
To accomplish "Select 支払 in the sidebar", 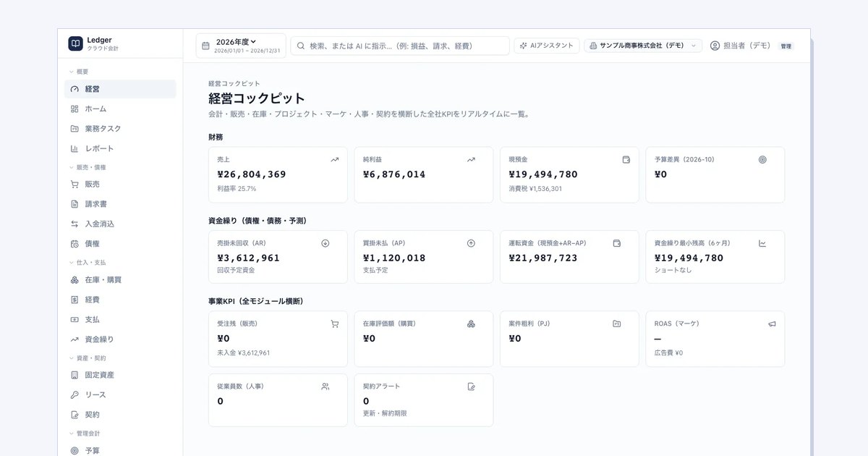I will (120, 319).
